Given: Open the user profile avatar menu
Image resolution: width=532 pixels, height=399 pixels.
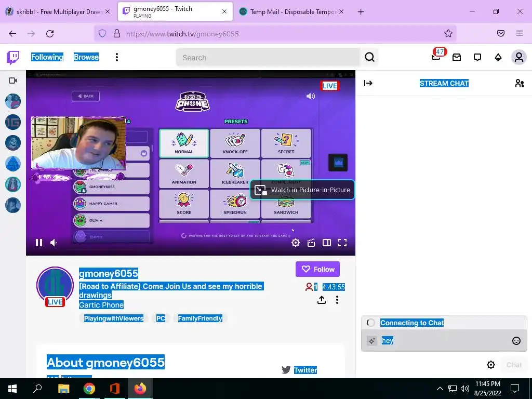Looking at the screenshot, I should 519,57.
